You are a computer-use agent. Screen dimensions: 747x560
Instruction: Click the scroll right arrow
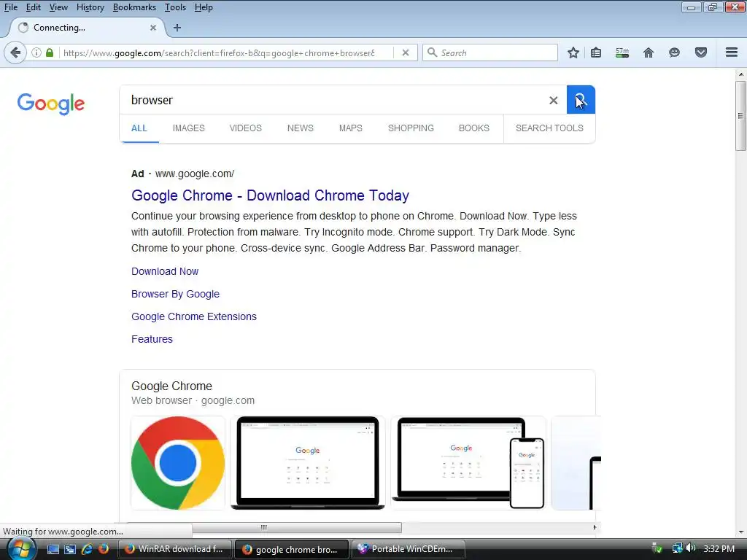tap(595, 527)
